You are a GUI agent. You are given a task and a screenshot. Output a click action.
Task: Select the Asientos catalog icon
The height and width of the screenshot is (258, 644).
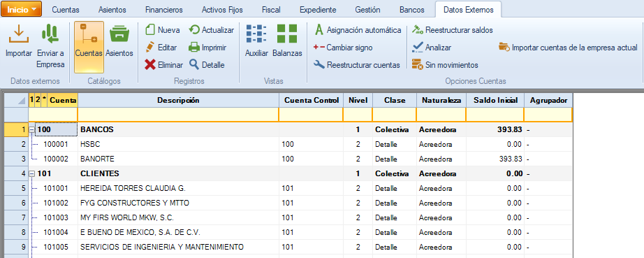[119, 34]
